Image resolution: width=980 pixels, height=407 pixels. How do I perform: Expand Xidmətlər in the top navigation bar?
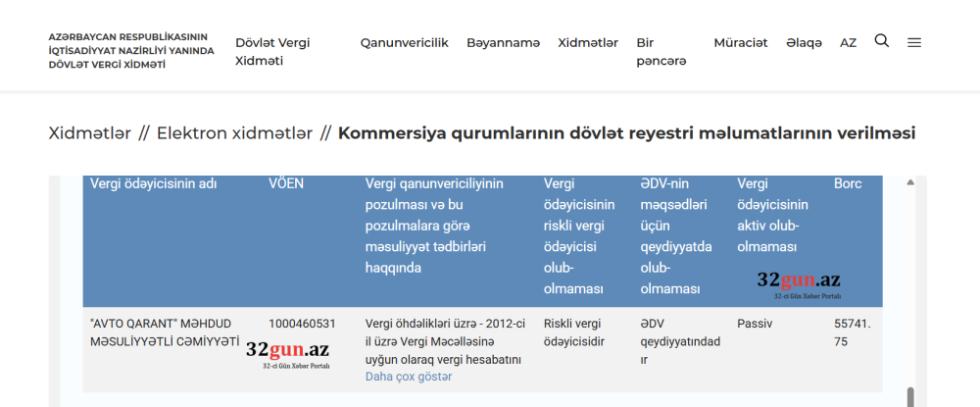click(x=588, y=43)
